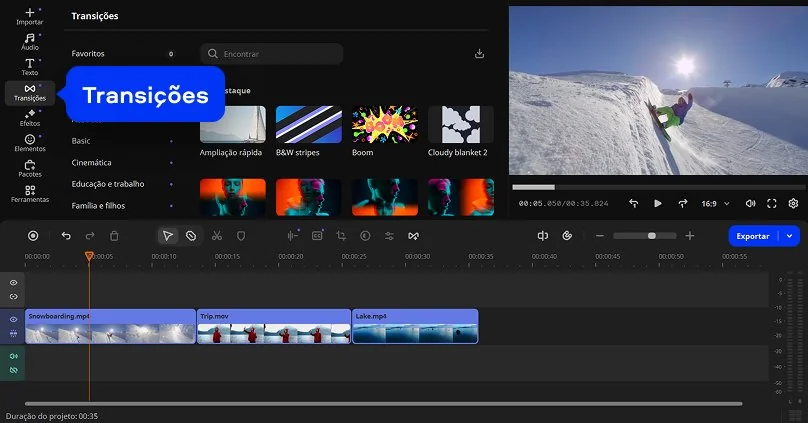Open the Texto panel in sidebar

30,66
